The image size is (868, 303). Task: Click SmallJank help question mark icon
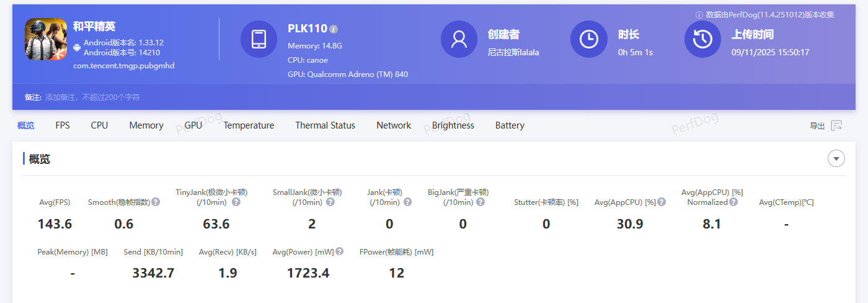(330, 202)
